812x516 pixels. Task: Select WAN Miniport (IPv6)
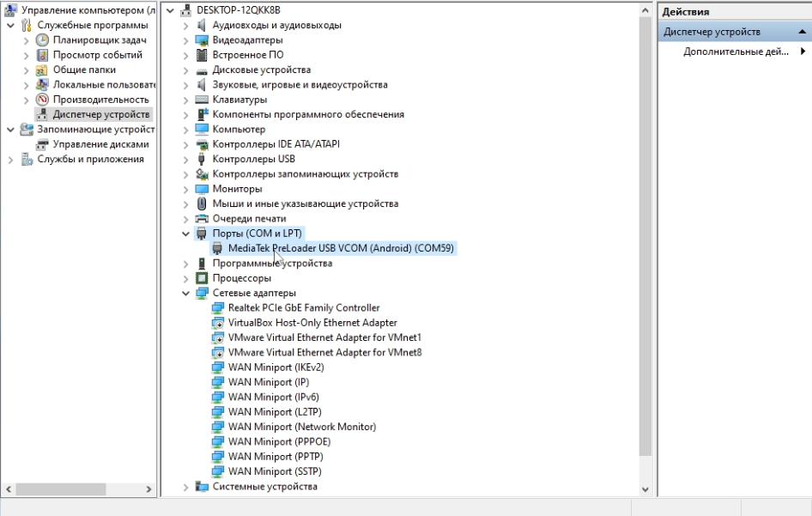(x=274, y=398)
